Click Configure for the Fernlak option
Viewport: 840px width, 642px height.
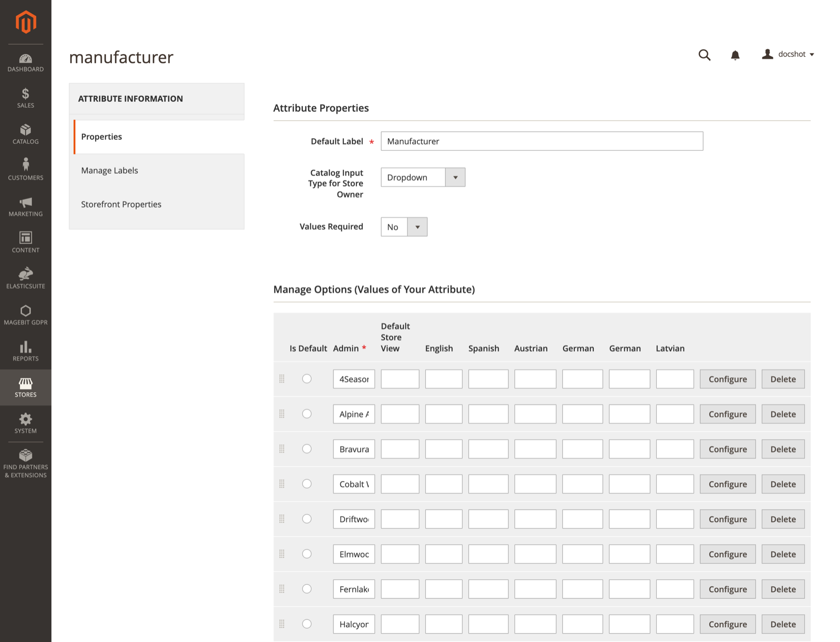click(x=728, y=589)
